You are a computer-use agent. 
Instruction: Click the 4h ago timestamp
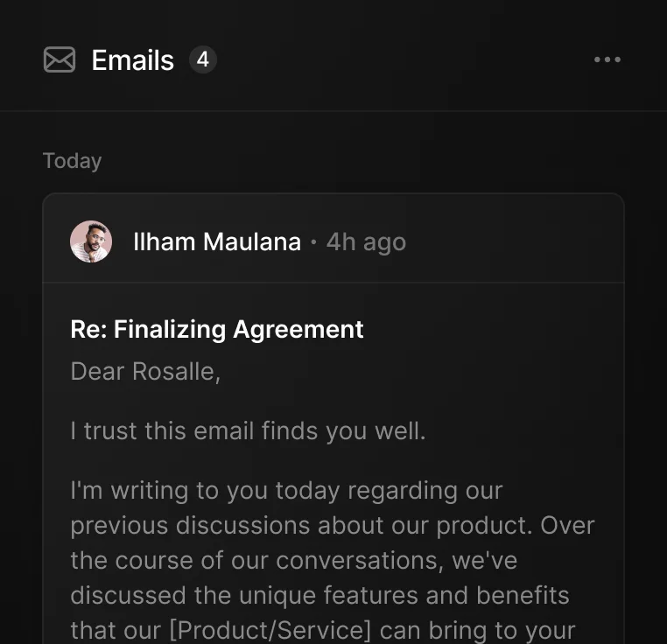point(366,241)
